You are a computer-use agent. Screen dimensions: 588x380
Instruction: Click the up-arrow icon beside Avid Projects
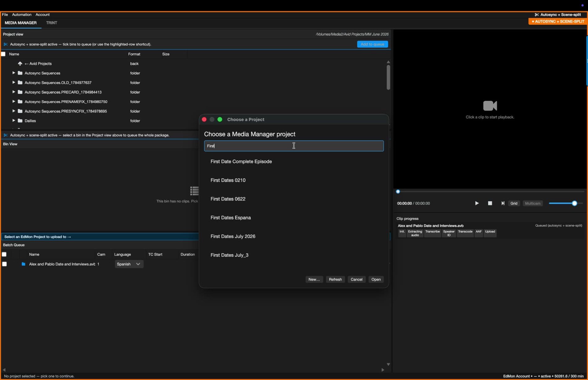20,63
